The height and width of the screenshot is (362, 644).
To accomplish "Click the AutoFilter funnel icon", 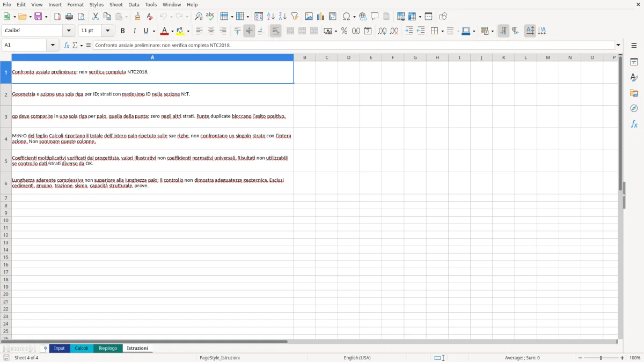I will coord(295,17).
